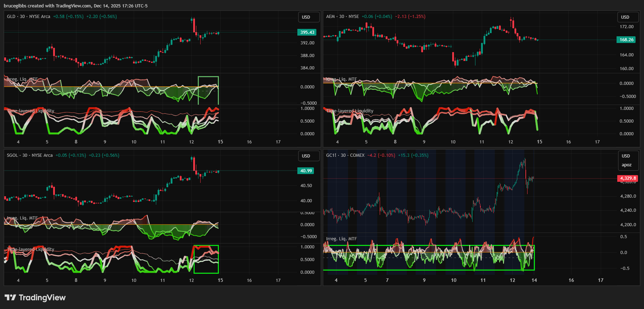Open USD currency selector on AEM chart

pos(625,17)
